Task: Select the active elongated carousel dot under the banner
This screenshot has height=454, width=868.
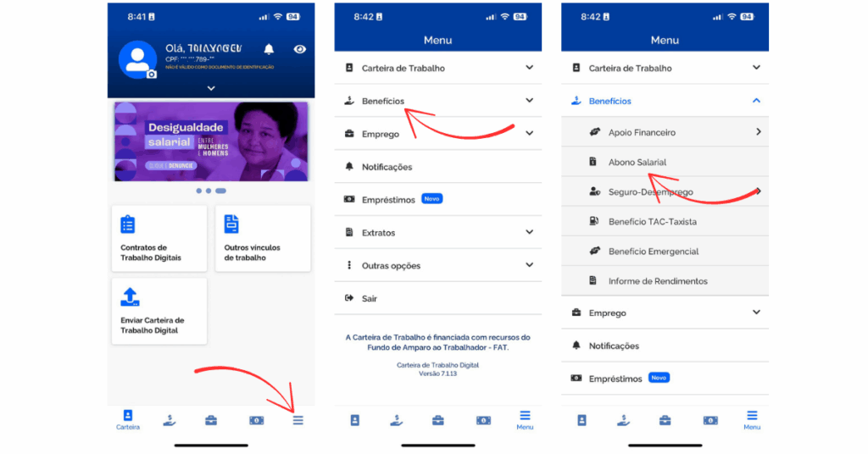Action: [x=220, y=191]
